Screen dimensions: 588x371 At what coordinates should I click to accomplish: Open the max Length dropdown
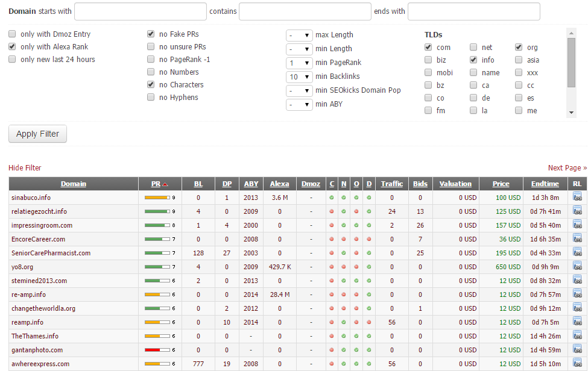(299, 35)
